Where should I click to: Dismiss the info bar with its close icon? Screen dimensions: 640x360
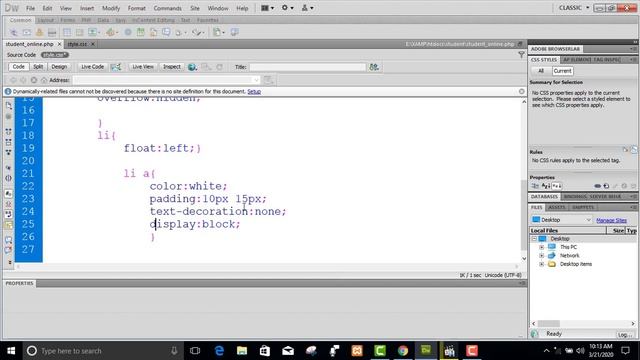(x=522, y=91)
